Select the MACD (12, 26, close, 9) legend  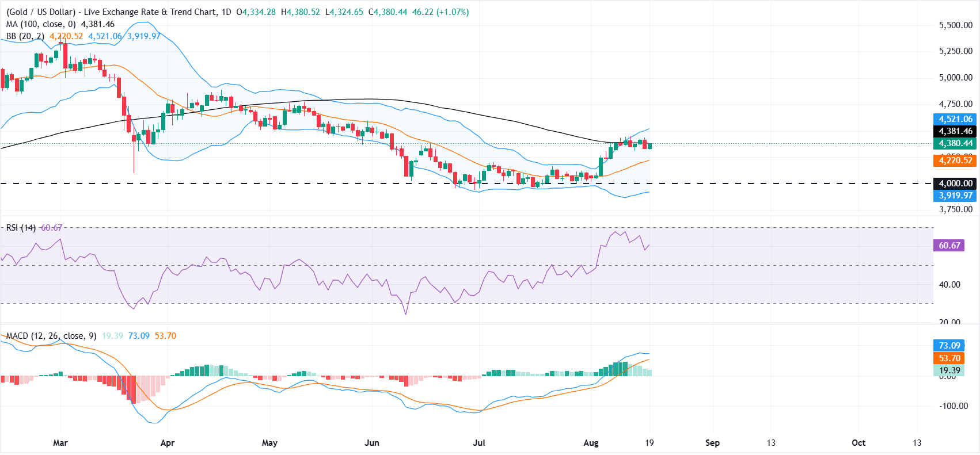51,336
